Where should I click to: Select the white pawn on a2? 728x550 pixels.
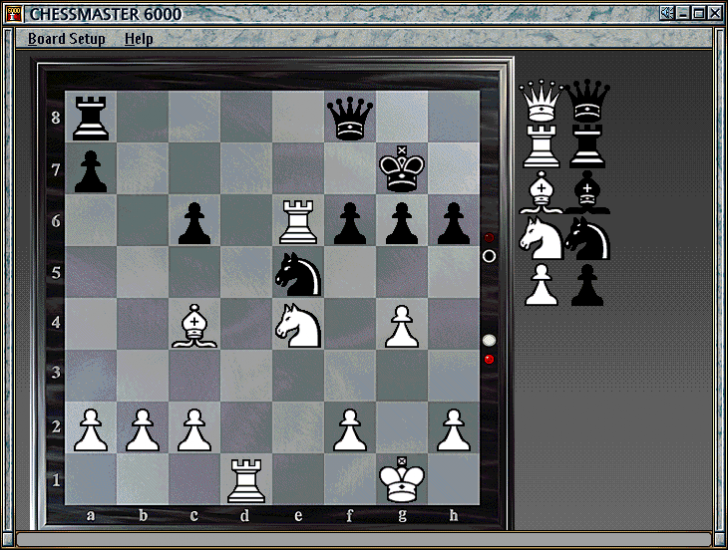click(91, 430)
